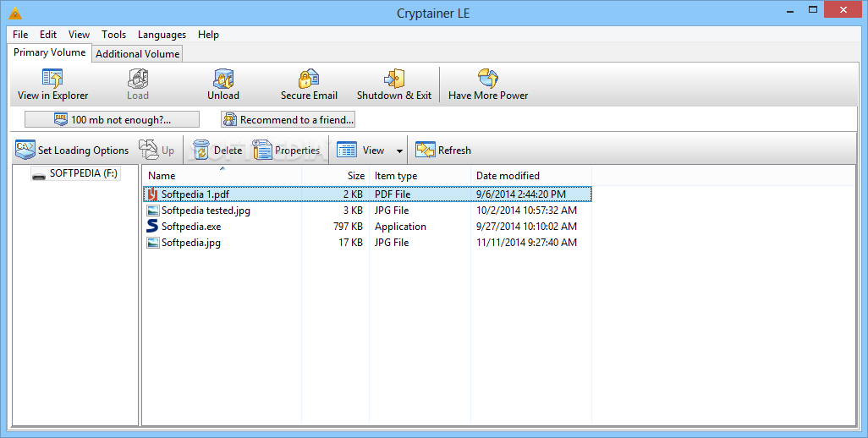Open Set Loading Options
This screenshot has width=868, height=438.
coord(72,150)
